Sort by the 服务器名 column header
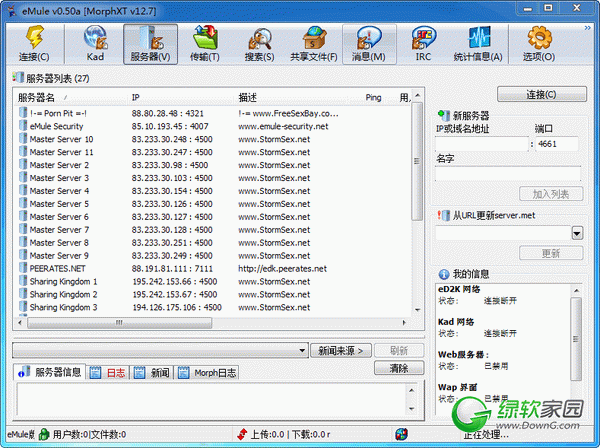600x448 pixels. (x=71, y=98)
